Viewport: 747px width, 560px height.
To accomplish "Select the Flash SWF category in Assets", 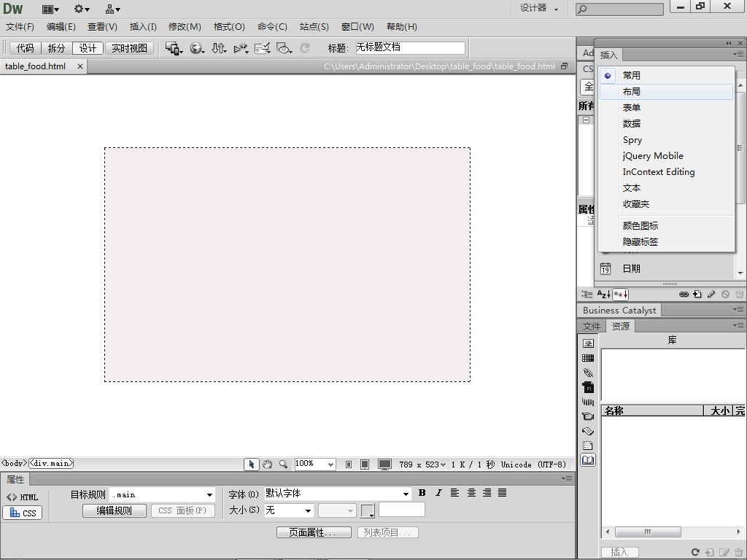I will (x=589, y=387).
